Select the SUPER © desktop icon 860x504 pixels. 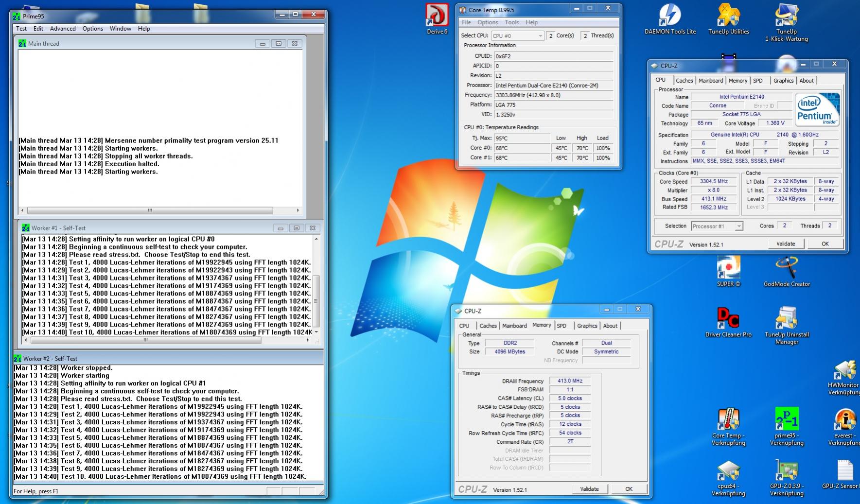pos(728,272)
